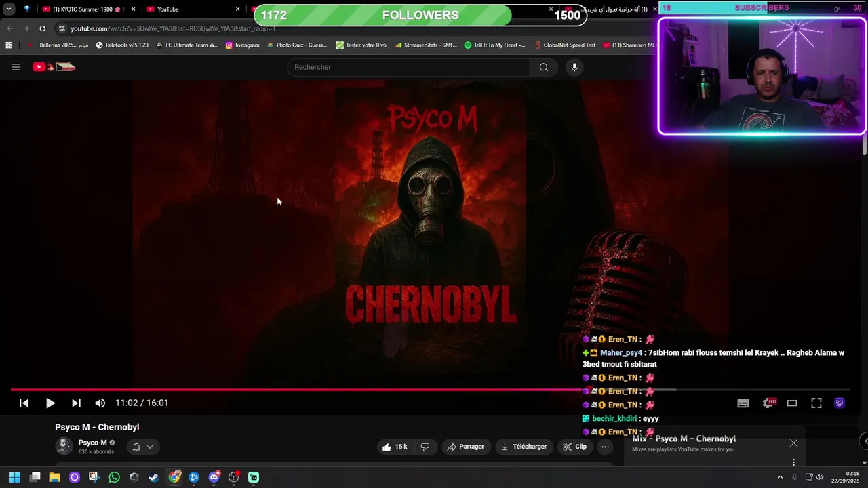Open the FC Ultimate Team bookmark

[x=186, y=45]
